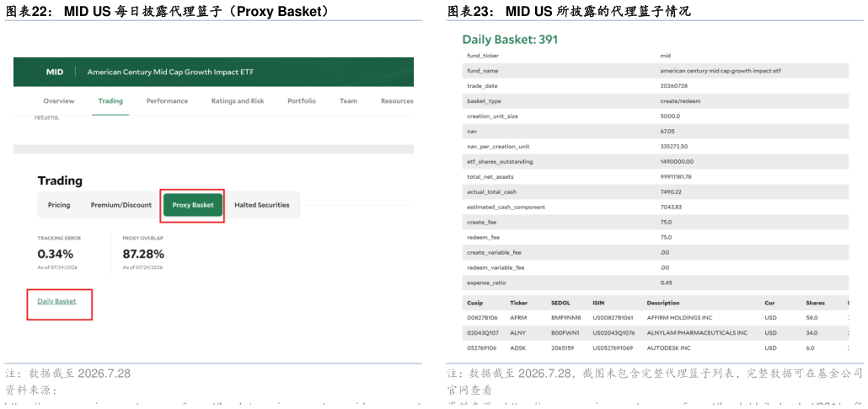Open the Resources tab
This screenshot has height=409, width=868.
point(397,101)
